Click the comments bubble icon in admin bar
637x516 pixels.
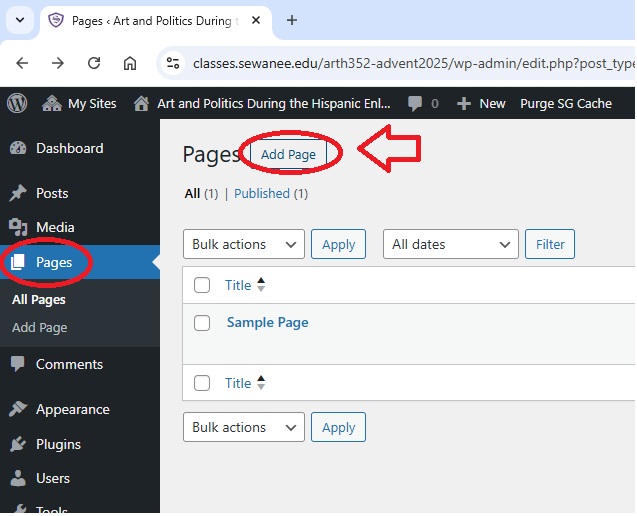(x=415, y=103)
